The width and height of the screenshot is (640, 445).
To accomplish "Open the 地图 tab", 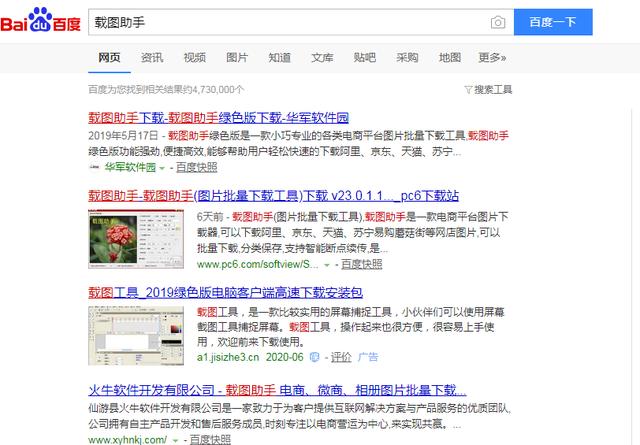I will click(x=450, y=58).
